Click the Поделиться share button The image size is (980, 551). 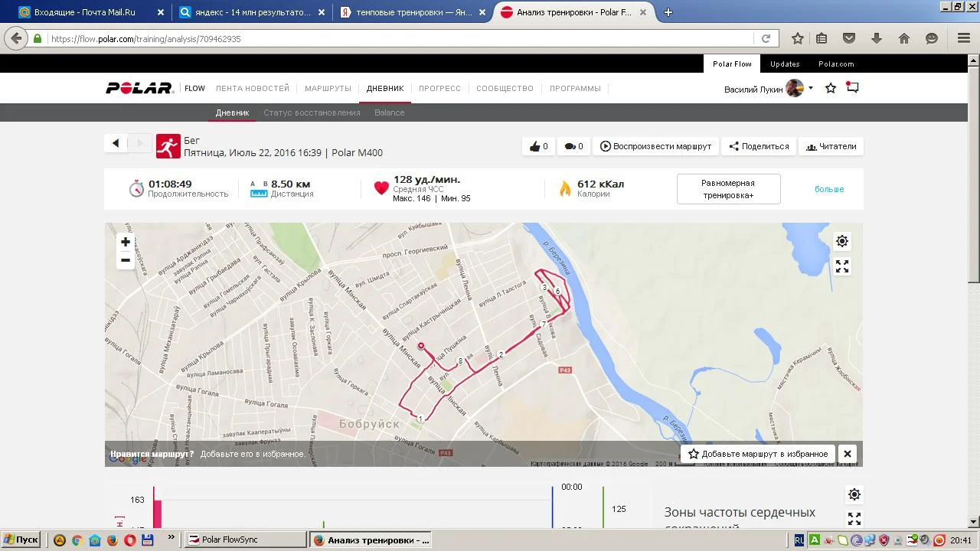tap(758, 146)
